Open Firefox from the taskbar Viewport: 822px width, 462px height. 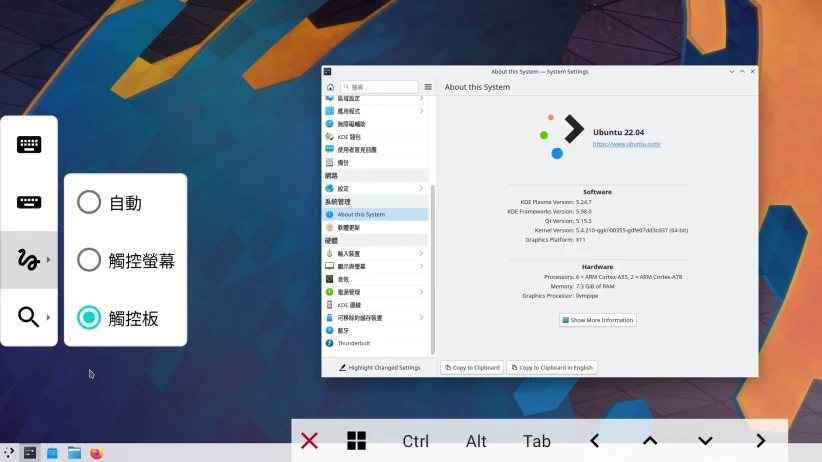97,453
